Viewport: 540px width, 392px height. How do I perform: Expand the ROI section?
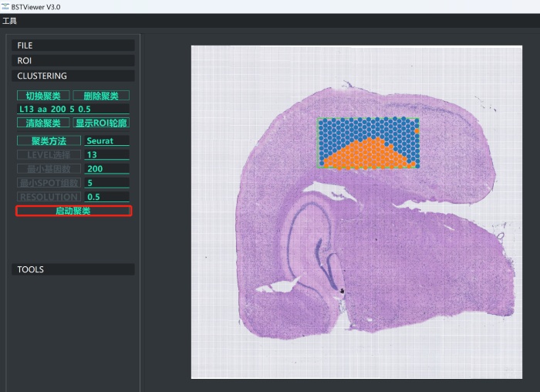pos(74,60)
